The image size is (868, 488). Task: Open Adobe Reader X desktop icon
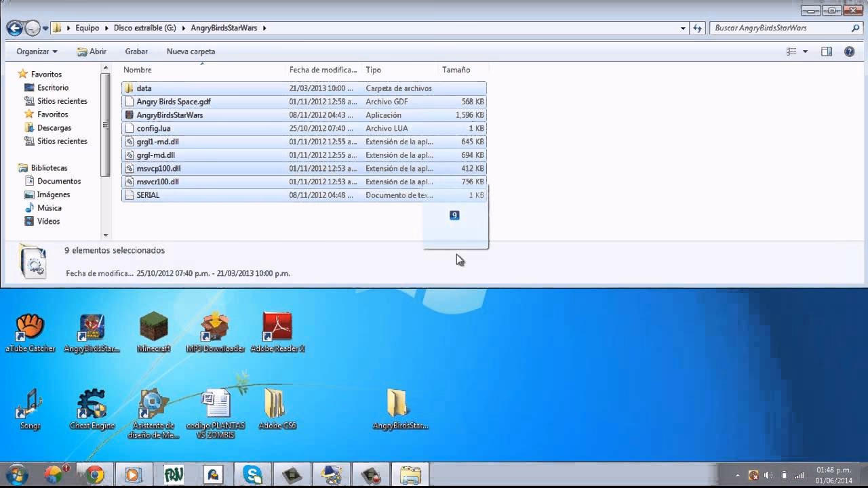[x=277, y=332]
